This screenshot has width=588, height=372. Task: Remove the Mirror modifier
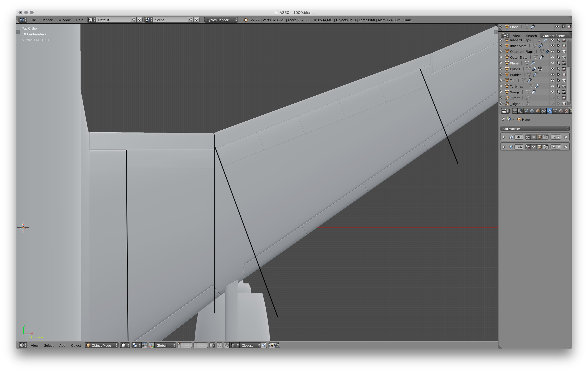(566, 137)
